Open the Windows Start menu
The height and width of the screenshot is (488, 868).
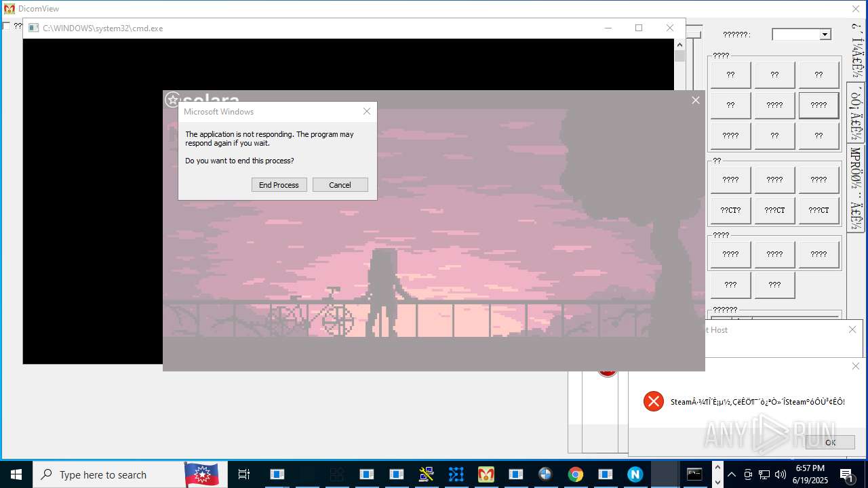(x=16, y=474)
